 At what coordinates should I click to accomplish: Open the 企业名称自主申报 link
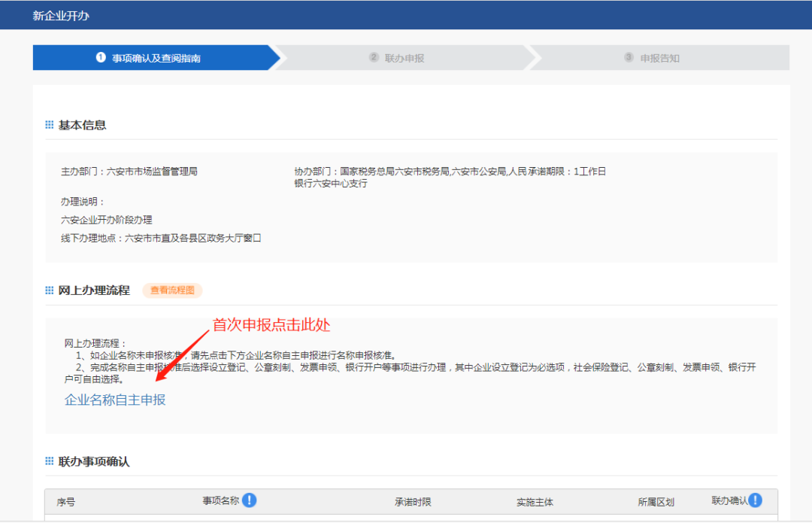click(115, 400)
